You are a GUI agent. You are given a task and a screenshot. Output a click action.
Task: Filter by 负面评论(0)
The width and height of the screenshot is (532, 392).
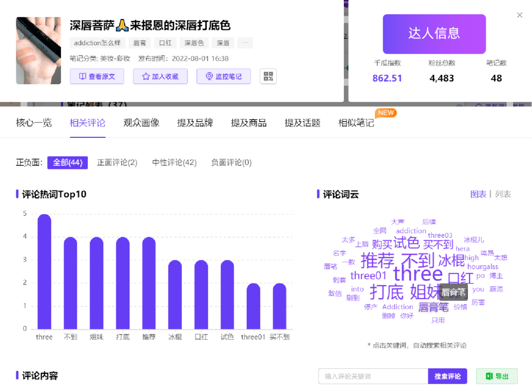click(x=232, y=163)
